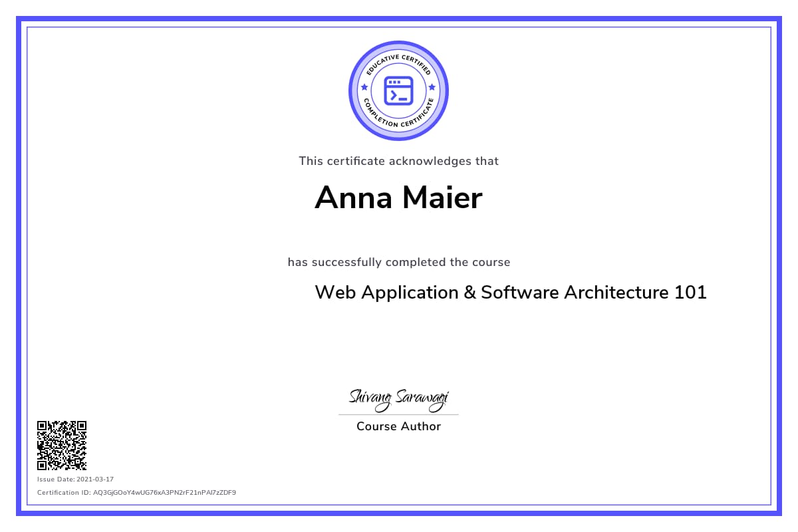Image resolution: width=798 pixels, height=532 pixels.
Task: Select the recipient name Anna Maier
Action: tap(398, 198)
